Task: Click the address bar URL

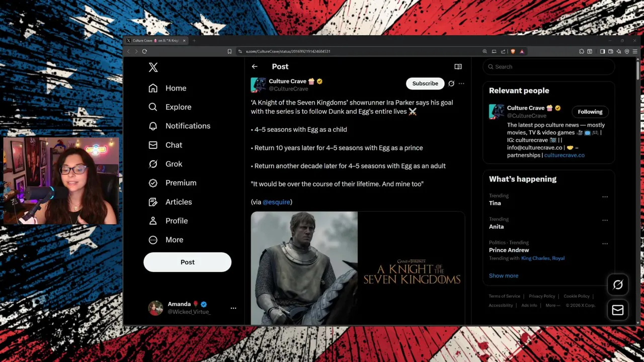Action: point(288,51)
